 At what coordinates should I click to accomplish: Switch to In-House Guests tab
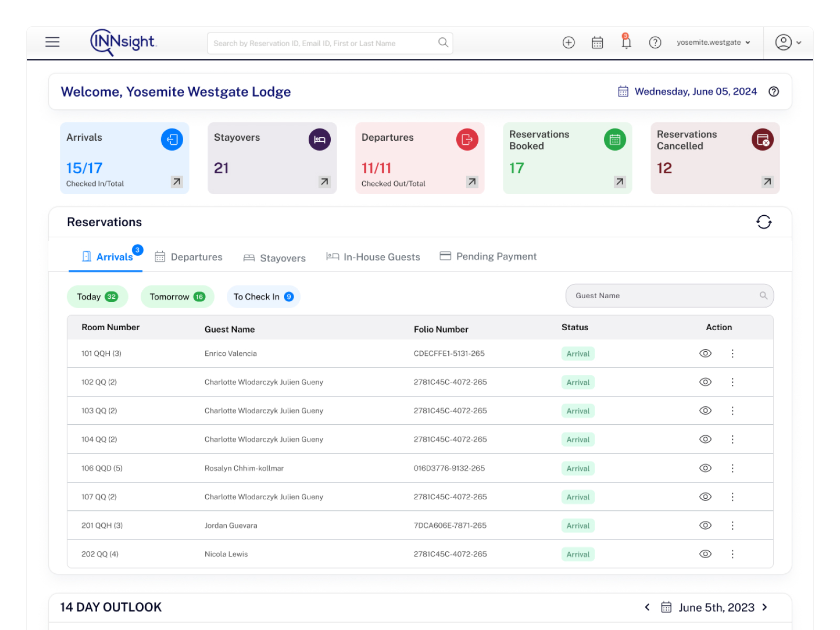point(373,257)
